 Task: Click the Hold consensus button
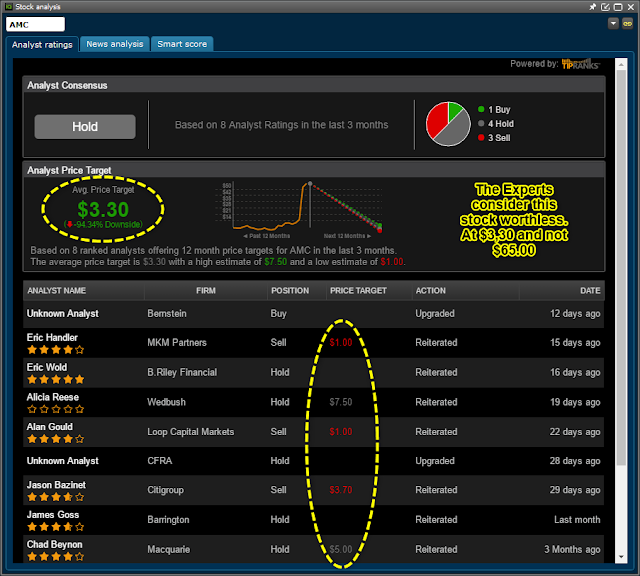[x=85, y=127]
